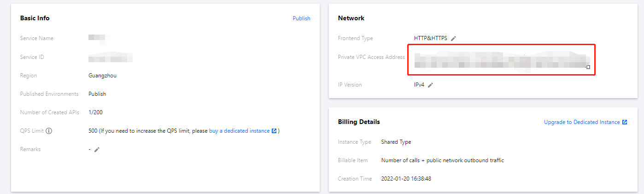Edit the IP Version with pencil icon
Screen dimensions: 644x194
pyautogui.click(x=430, y=85)
